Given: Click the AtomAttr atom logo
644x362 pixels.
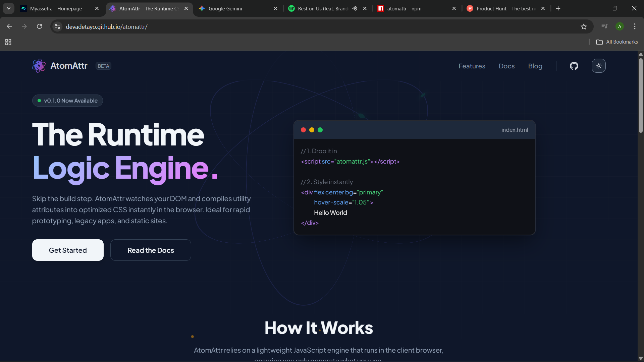Looking at the screenshot, I should click(x=39, y=66).
